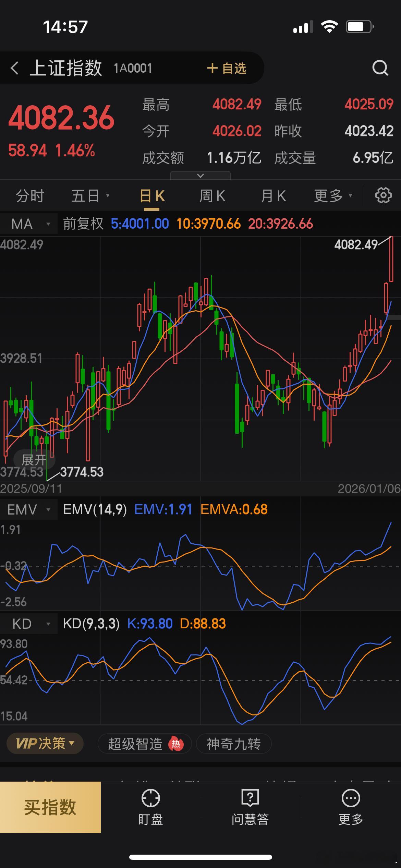Open the VIP决策 dropdown
The image size is (401, 868).
point(45,744)
